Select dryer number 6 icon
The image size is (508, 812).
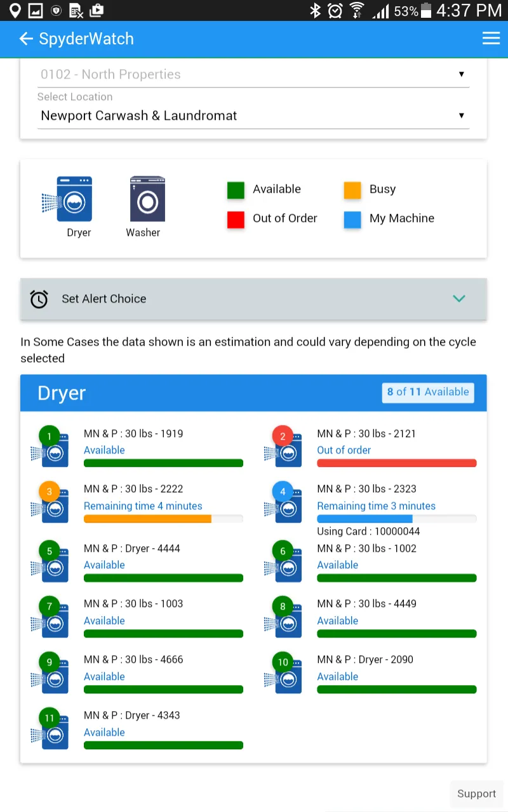283,561
